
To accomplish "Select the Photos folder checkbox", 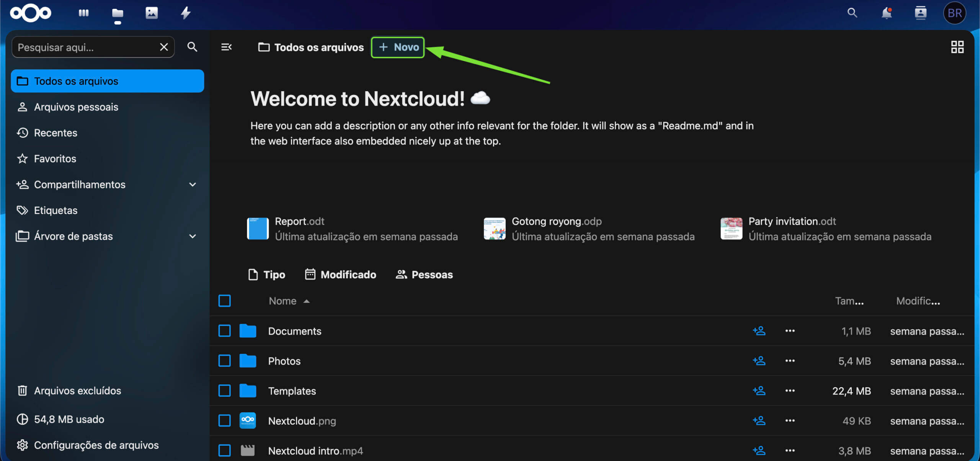I will click(224, 361).
